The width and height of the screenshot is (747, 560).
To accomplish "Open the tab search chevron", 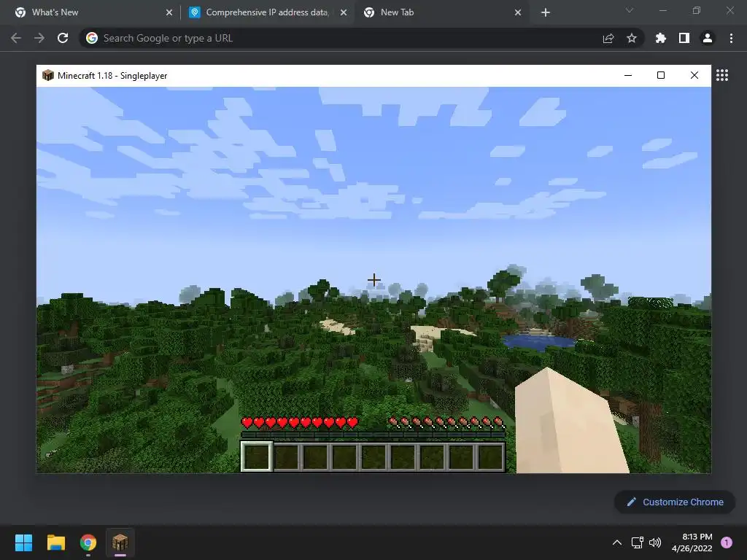I will click(630, 10).
